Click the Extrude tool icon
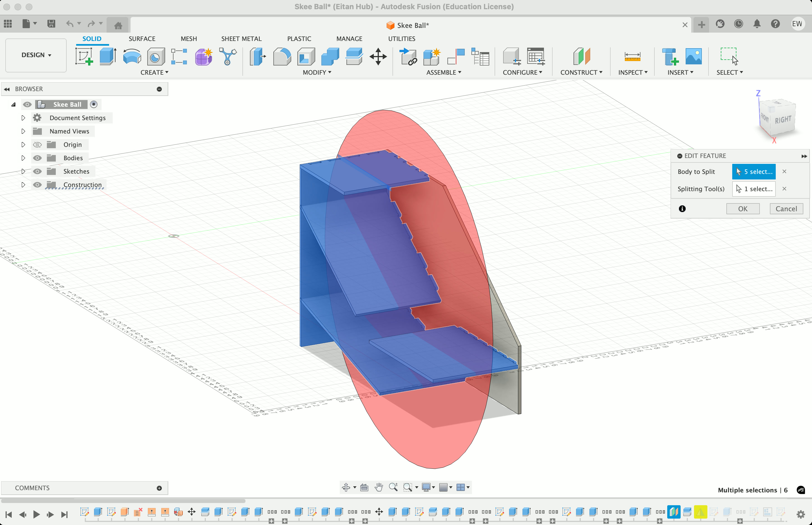This screenshot has width=812, height=525. [108, 56]
